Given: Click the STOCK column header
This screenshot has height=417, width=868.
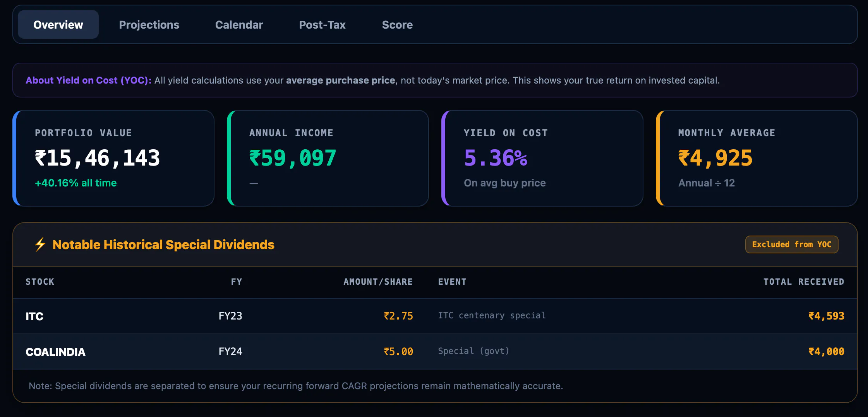Looking at the screenshot, I should click(x=40, y=282).
